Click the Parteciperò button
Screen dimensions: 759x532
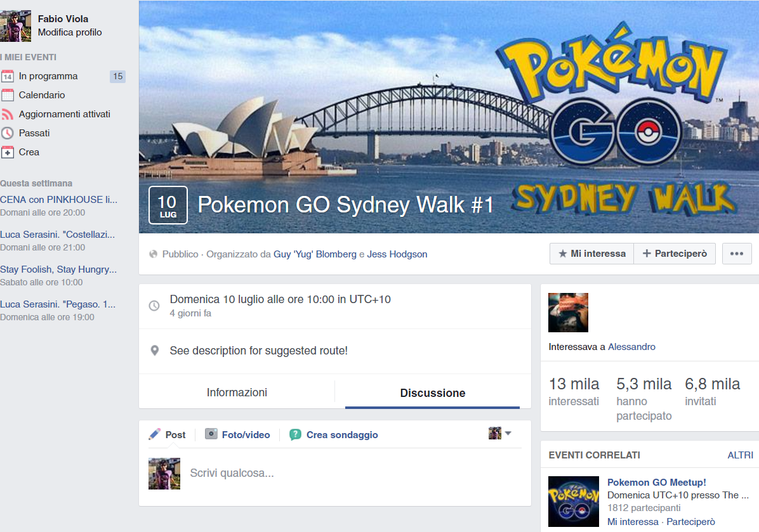click(x=675, y=254)
